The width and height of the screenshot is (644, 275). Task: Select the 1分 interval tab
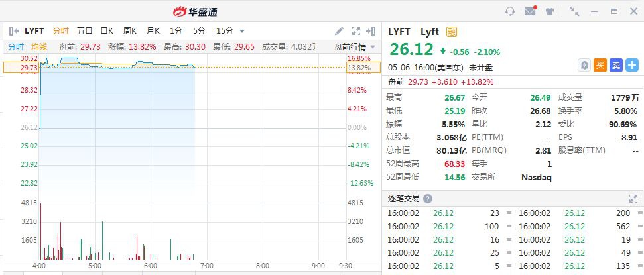tap(176, 30)
